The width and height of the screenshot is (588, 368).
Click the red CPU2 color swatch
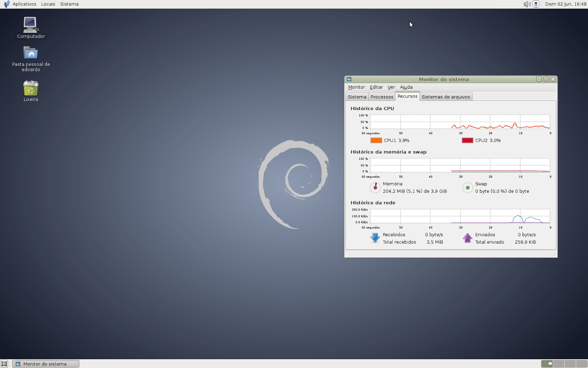point(467,140)
